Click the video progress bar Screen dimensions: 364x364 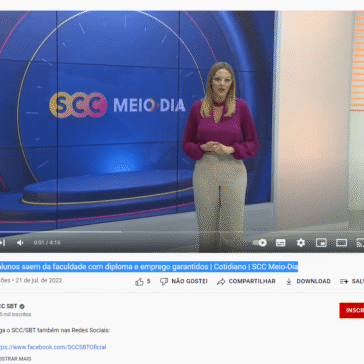pos(182,232)
